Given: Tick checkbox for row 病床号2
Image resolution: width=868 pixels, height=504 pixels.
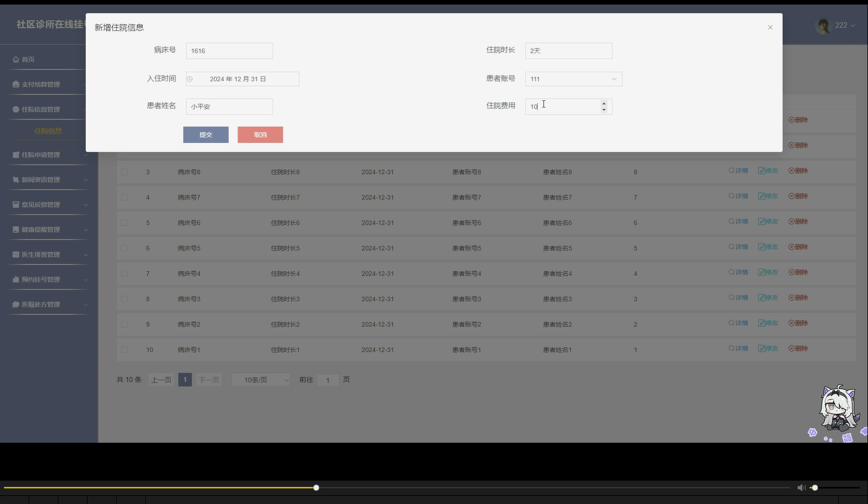Looking at the screenshot, I should (x=124, y=324).
